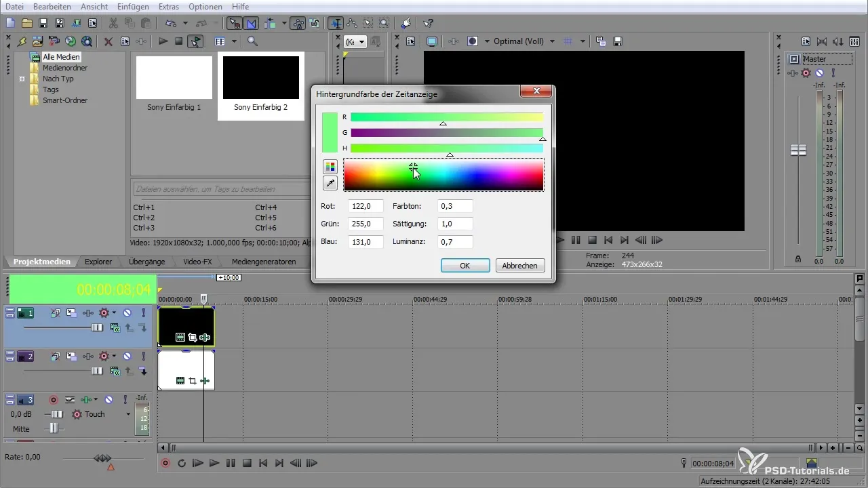Viewport: 868px width, 488px height.
Task: Mute video track 1
Action: coord(126,313)
